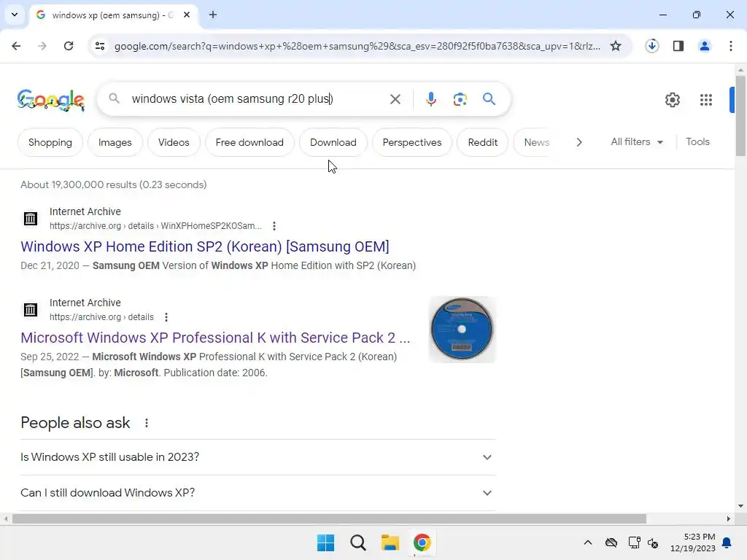View site information icon in address bar
Viewport: 747px width, 560px height.
100,46
